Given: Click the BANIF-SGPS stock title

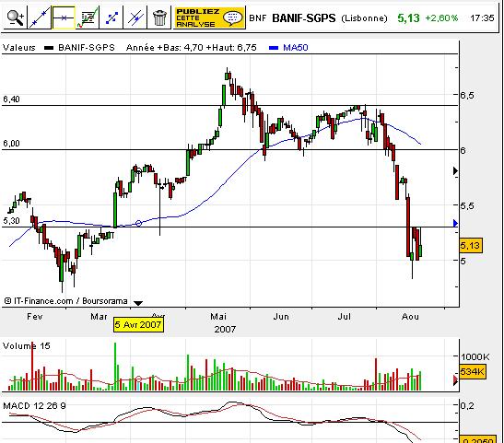Looking at the screenshot, I should click(x=304, y=18).
